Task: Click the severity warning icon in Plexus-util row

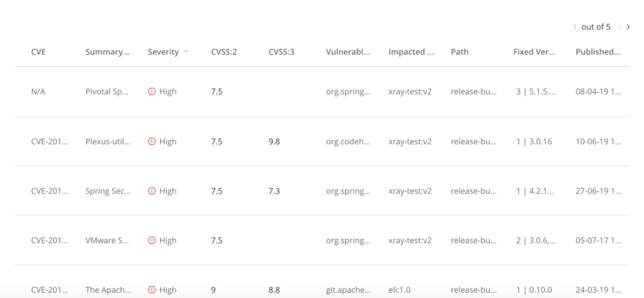Action: click(152, 142)
